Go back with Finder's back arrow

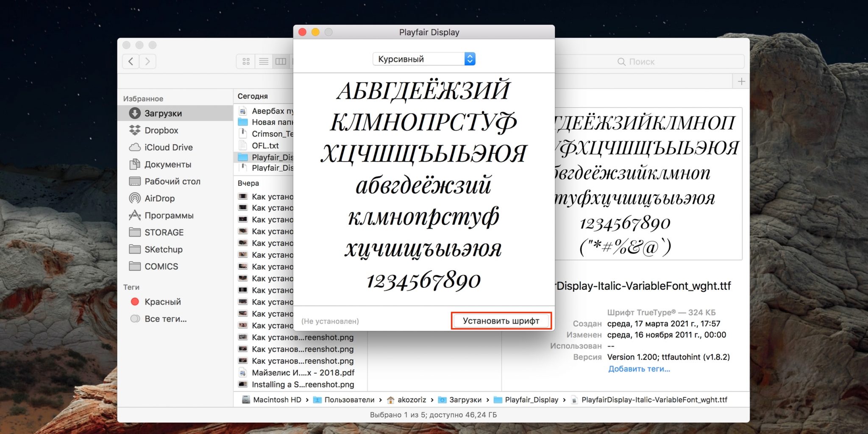point(131,61)
